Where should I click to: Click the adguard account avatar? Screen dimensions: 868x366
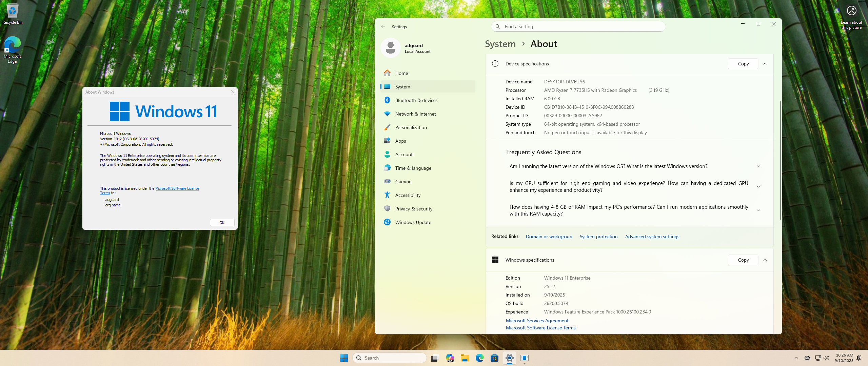pyautogui.click(x=391, y=48)
